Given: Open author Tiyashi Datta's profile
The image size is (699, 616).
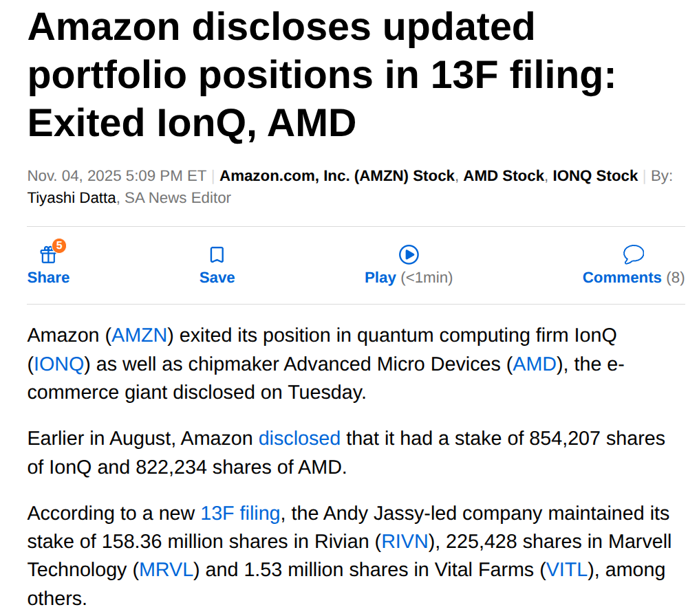Looking at the screenshot, I should [x=72, y=198].
